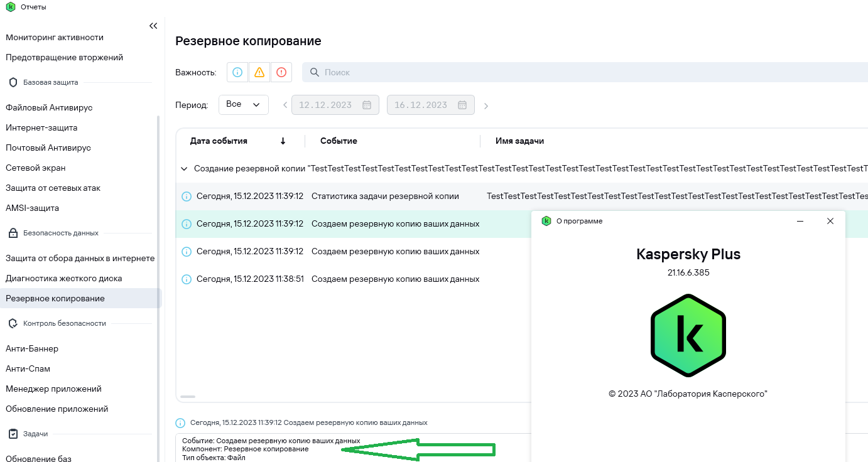Click the 12.12.2023 start date field

(x=335, y=105)
